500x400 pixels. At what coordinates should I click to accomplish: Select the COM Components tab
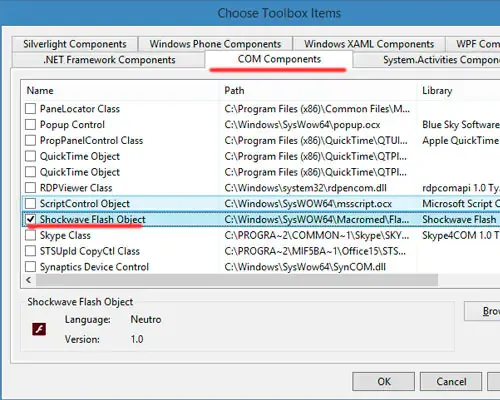[279, 59]
